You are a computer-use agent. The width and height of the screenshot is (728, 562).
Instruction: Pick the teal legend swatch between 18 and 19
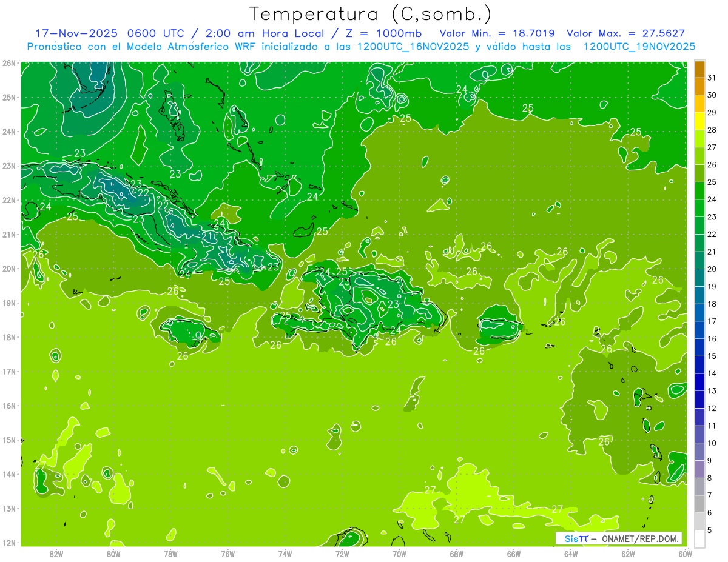tap(699, 295)
